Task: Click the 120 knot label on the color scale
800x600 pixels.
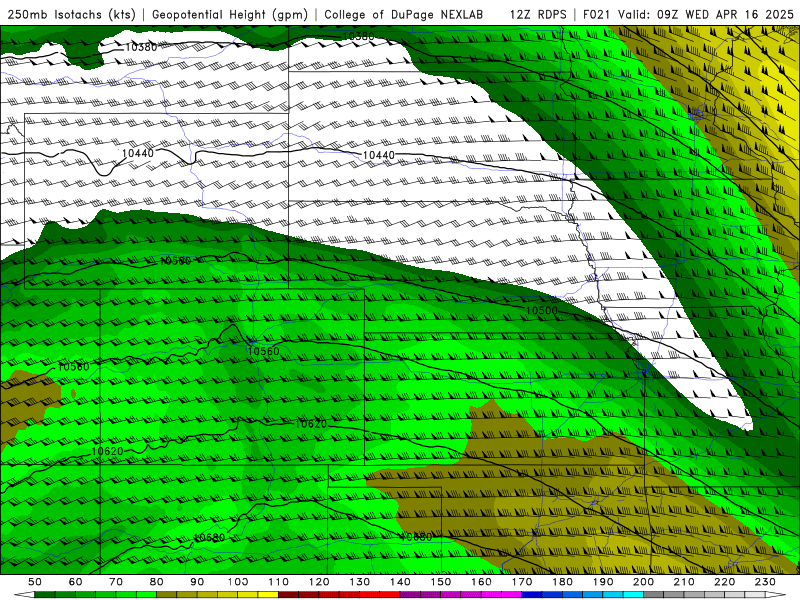Action: pyautogui.click(x=319, y=582)
